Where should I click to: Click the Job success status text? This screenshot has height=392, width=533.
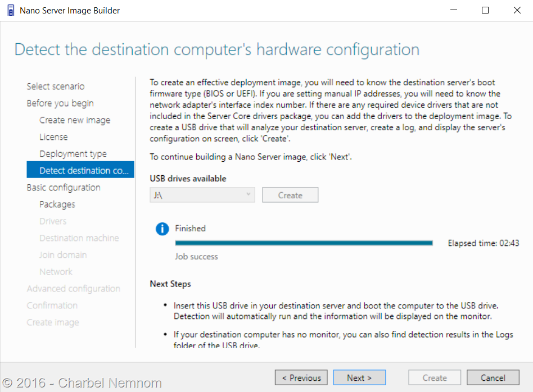196,257
